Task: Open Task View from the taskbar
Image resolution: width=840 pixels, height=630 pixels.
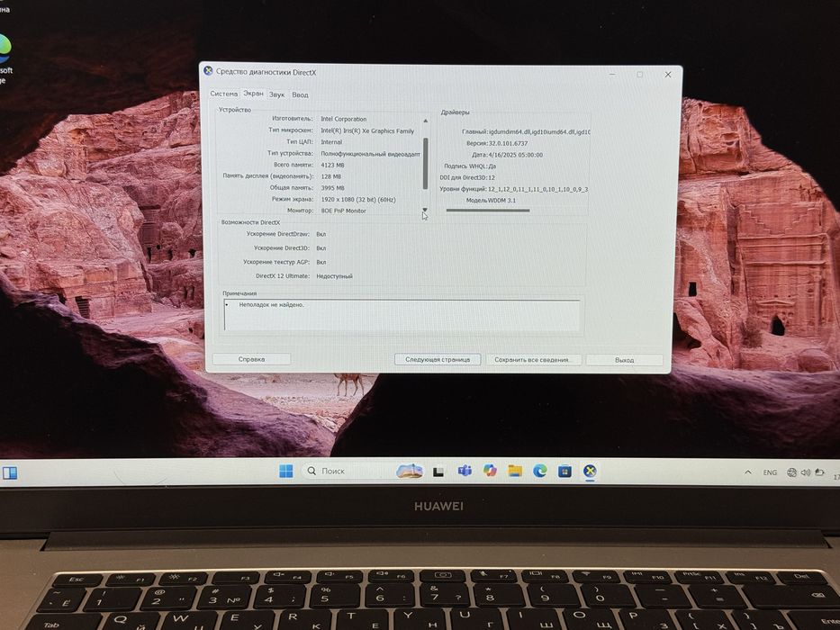Action: point(438,472)
